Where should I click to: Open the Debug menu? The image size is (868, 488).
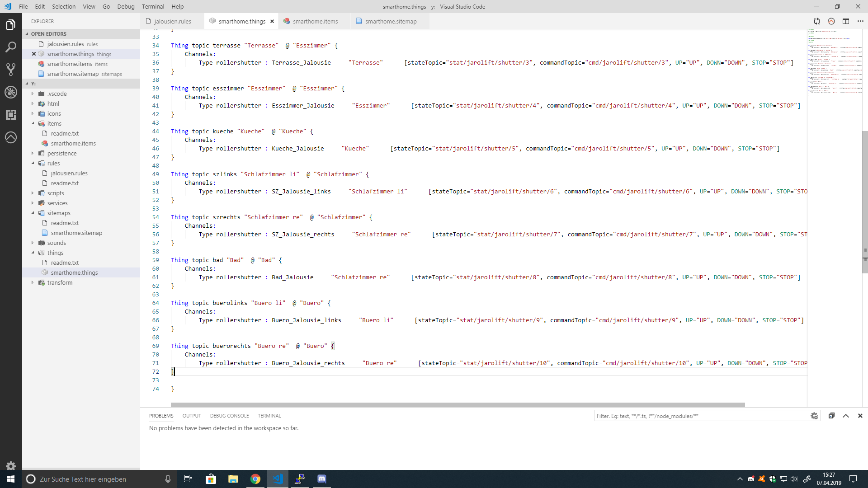pos(126,6)
